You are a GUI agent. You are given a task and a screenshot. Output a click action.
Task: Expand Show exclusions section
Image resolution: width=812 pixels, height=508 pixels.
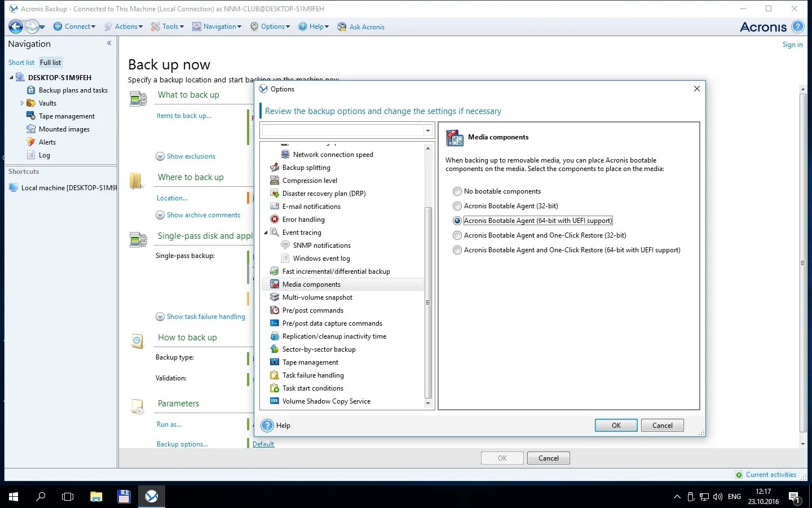(x=160, y=156)
